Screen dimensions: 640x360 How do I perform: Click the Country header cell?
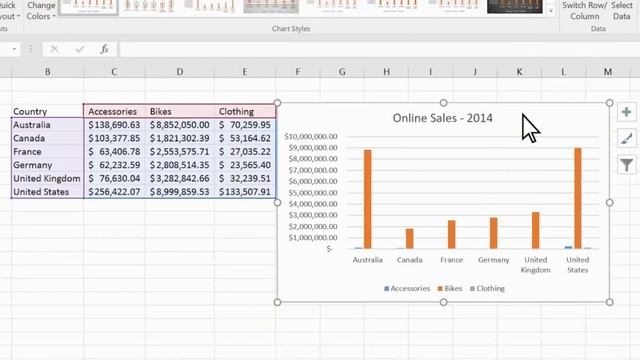pyautogui.click(x=47, y=111)
